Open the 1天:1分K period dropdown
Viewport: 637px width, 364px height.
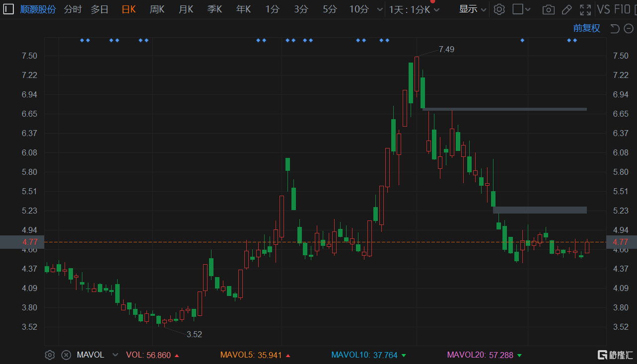[x=415, y=9]
